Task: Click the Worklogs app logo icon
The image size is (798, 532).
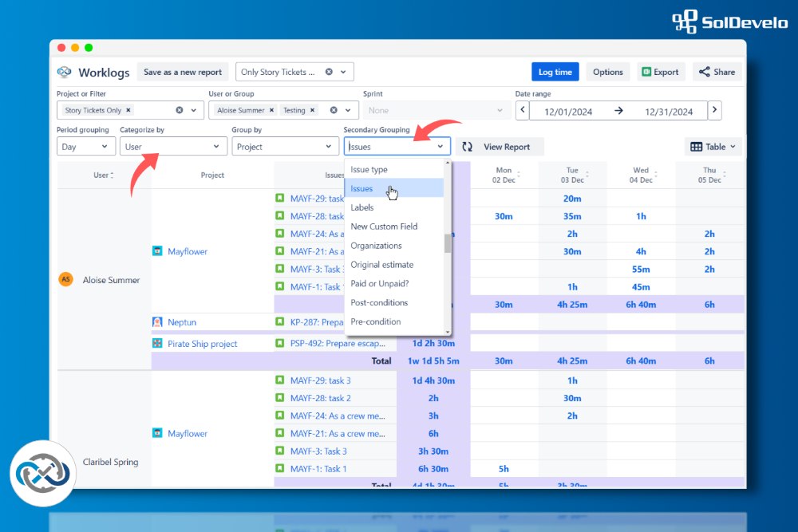Action: 65,73
